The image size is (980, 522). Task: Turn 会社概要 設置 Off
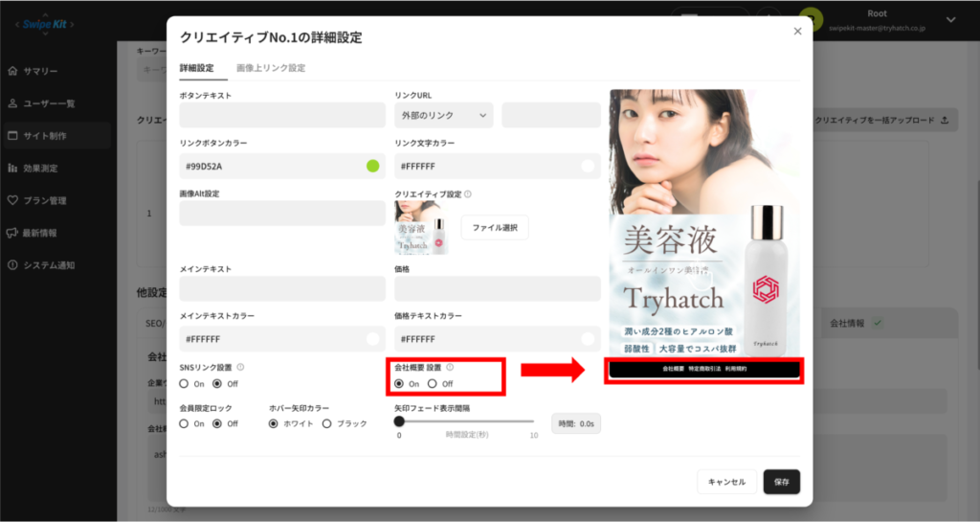[433, 384]
